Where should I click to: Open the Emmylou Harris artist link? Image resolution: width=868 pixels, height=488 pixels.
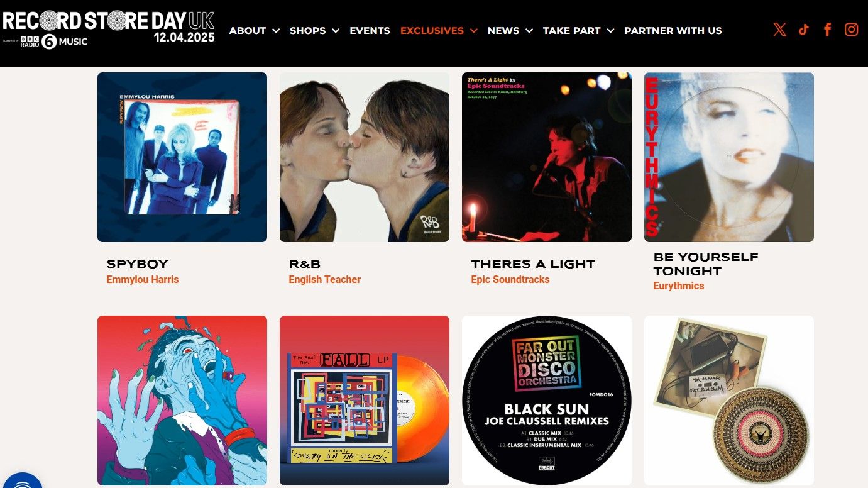[x=143, y=279]
